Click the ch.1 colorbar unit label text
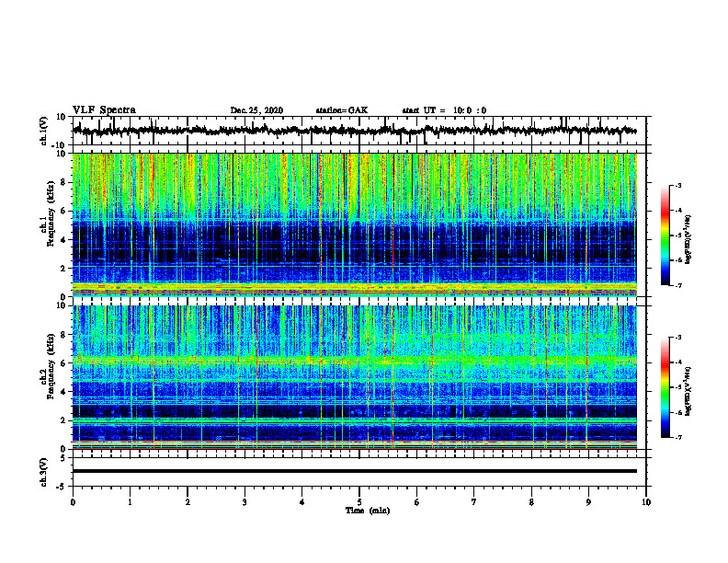728x563 pixels. click(688, 240)
